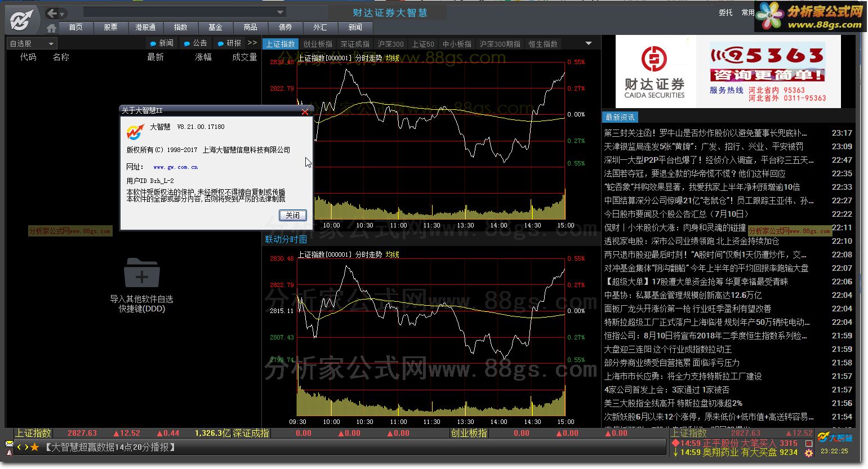Click the 上证指数 status bar label
The width and height of the screenshot is (868, 469).
click(x=34, y=433)
